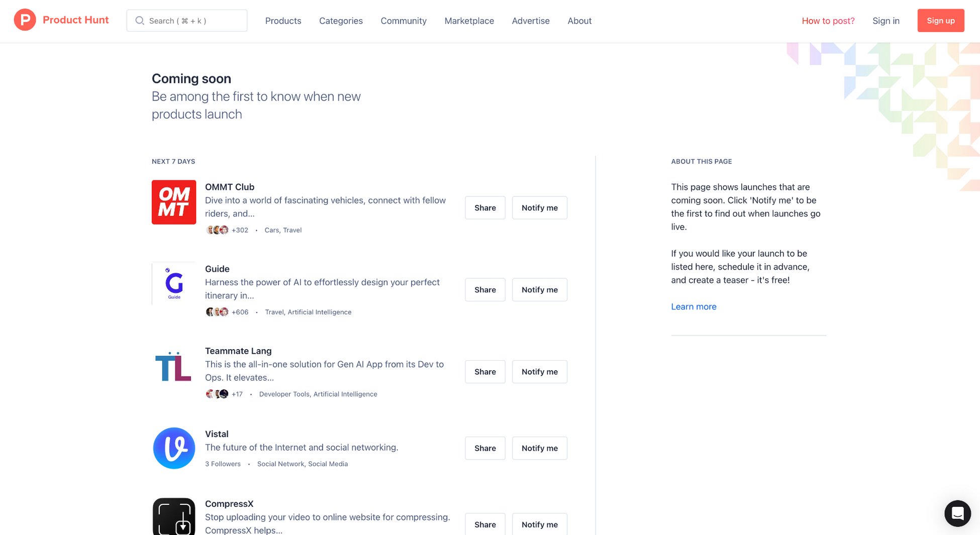Click Artificial Intelligence under Teammate Lang
This screenshot has height=535, width=980.
[x=345, y=394]
